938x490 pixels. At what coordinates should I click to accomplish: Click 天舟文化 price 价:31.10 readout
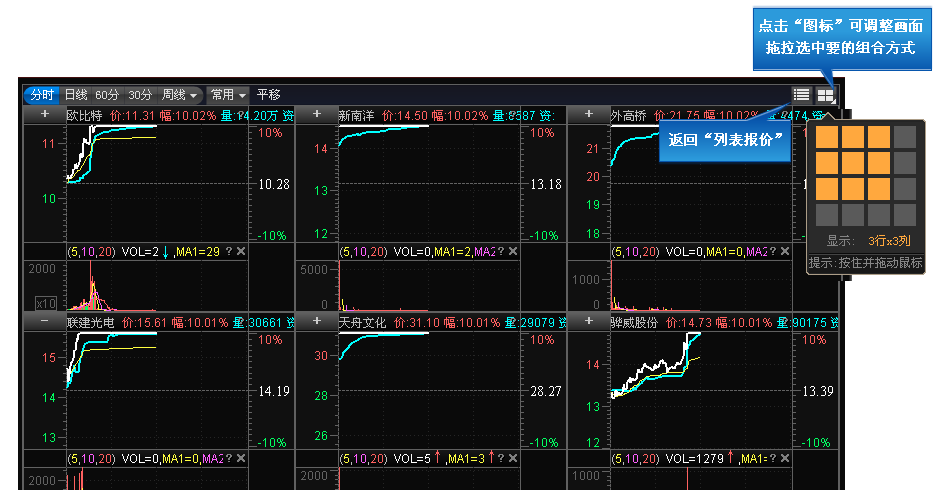417,322
